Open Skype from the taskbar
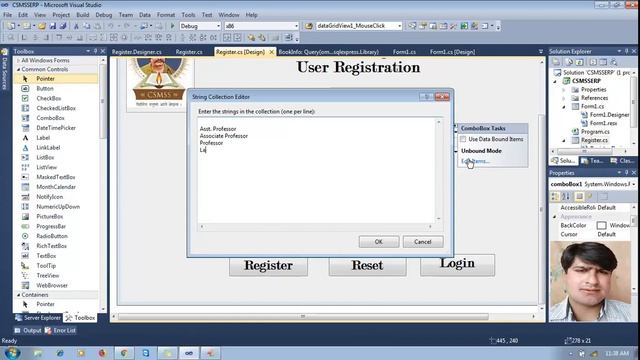This screenshot has width=640, height=360. click(146, 353)
